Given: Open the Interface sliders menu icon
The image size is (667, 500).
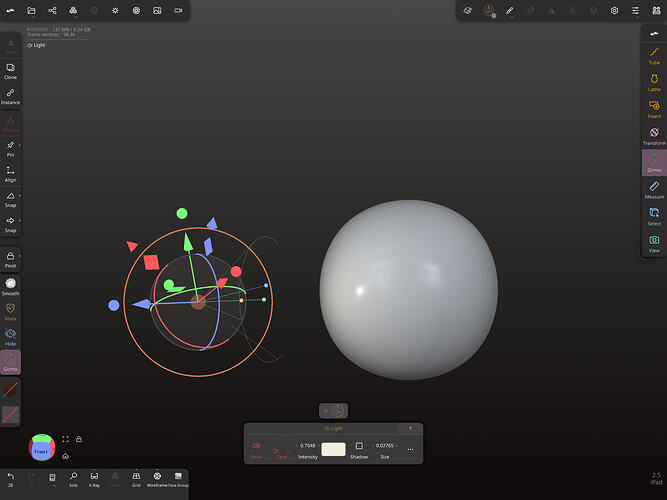Looking at the screenshot, I should [x=635, y=11].
